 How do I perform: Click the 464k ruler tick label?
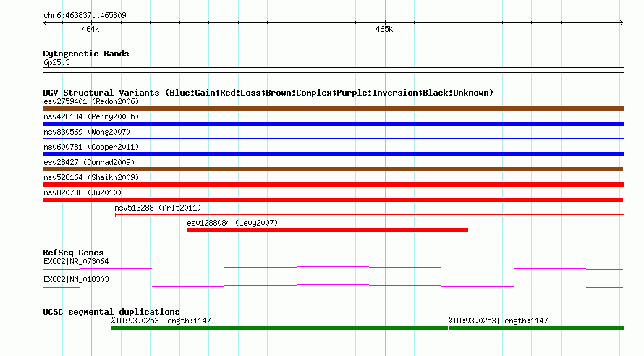pos(90,29)
